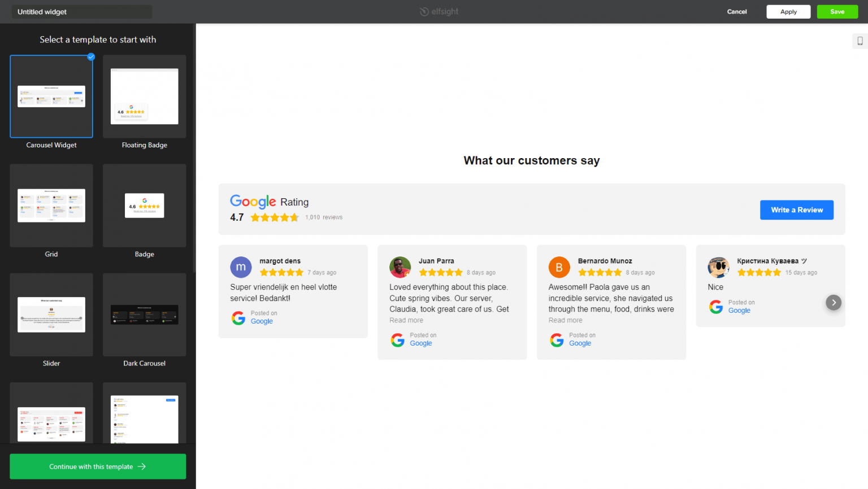This screenshot has height=489, width=868.
Task: Rename the widget in the Untitled widget field
Action: pyautogui.click(x=81, y=11)
